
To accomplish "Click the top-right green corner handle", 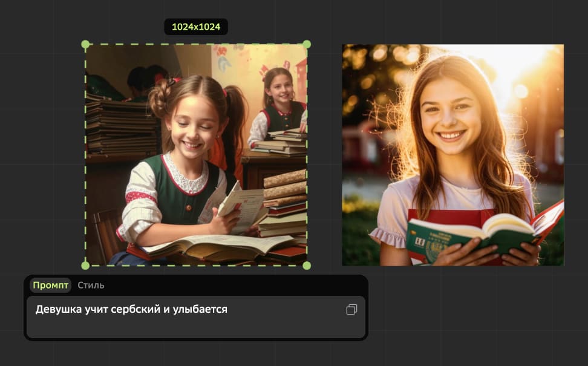I will [307, 44].
